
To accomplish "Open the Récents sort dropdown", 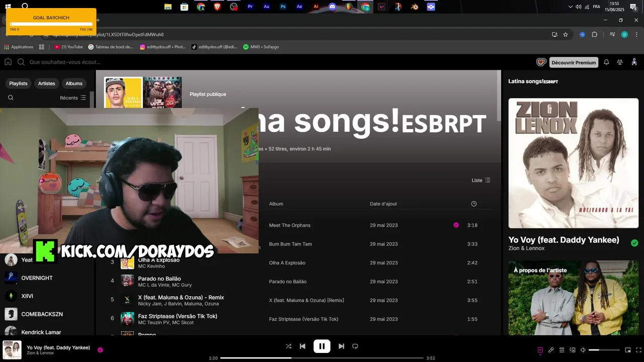I will (x=73, y=98).
